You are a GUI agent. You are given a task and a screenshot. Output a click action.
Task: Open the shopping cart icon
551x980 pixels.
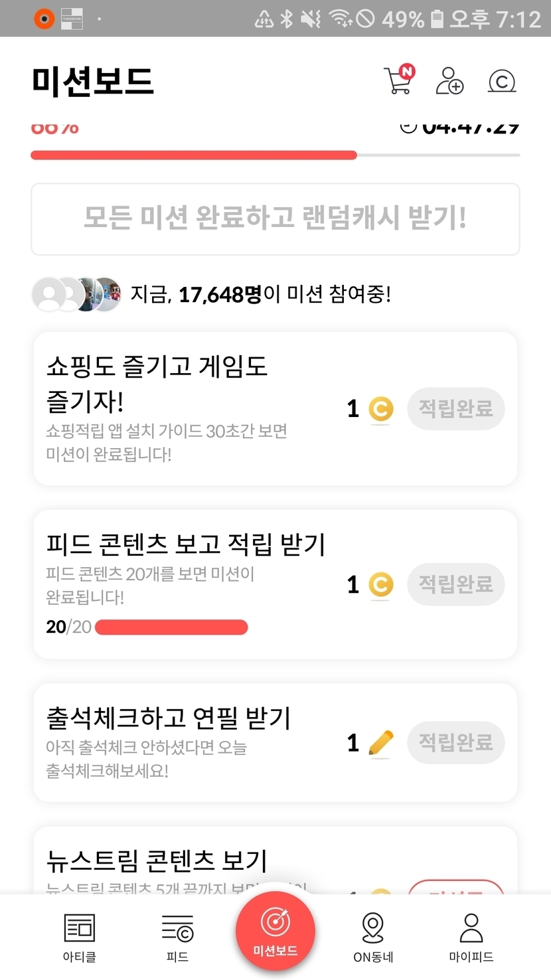[398, 81]
